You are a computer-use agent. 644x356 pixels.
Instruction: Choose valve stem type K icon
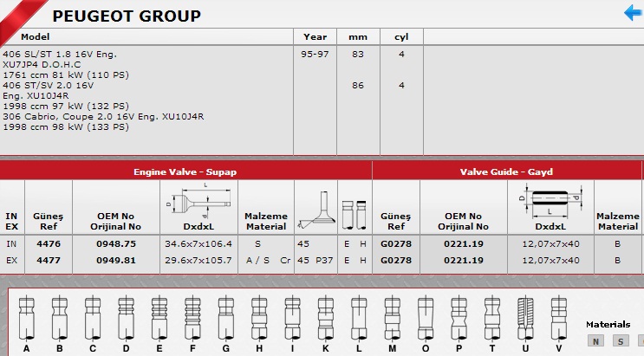tap(323, 318)
